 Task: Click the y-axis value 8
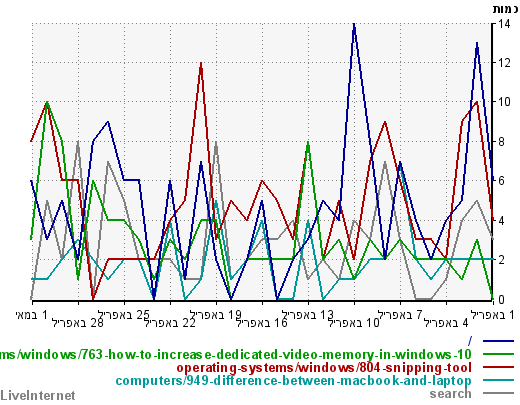pyautogui.click(x=501, y=141)
